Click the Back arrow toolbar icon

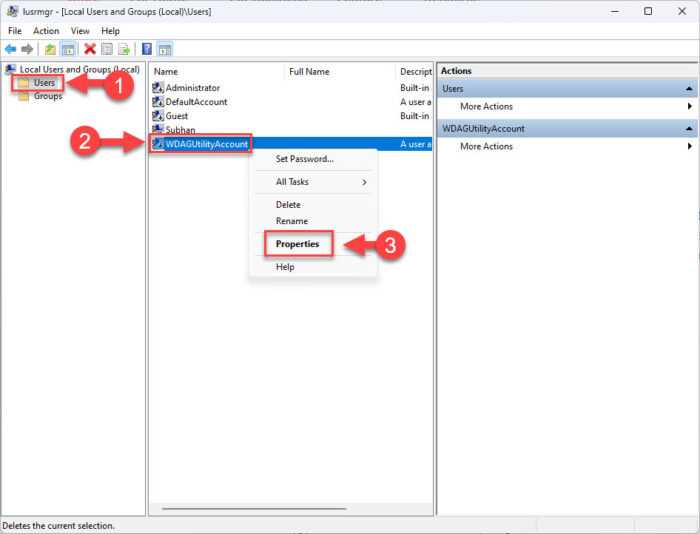point(10,49)
